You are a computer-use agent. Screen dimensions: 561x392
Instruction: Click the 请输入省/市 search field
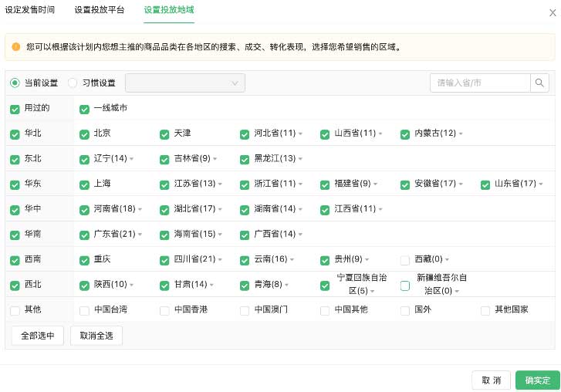coord(480,83)
